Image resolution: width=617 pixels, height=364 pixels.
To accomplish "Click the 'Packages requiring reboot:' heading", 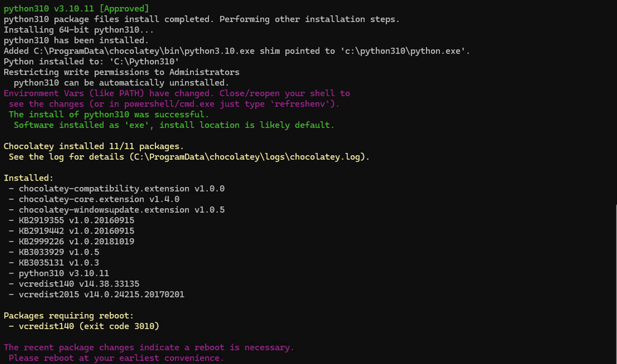I will click(x=69, y=316).
